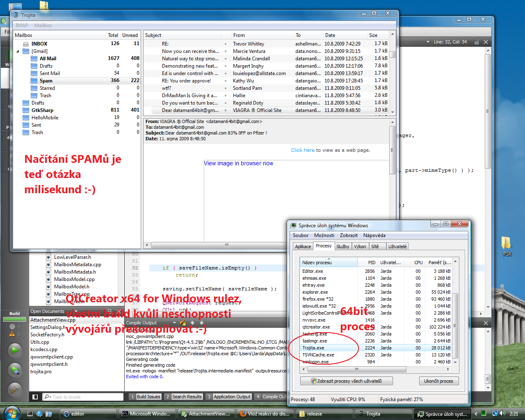Click taskbar button 'release'
This screenshot has height=420, width=525.
324,414
